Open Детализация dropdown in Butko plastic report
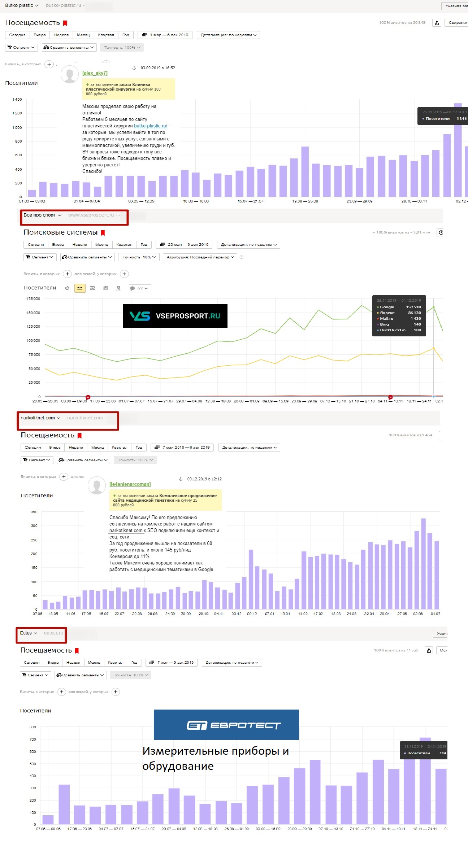468x868 pixels. [228, 35]
